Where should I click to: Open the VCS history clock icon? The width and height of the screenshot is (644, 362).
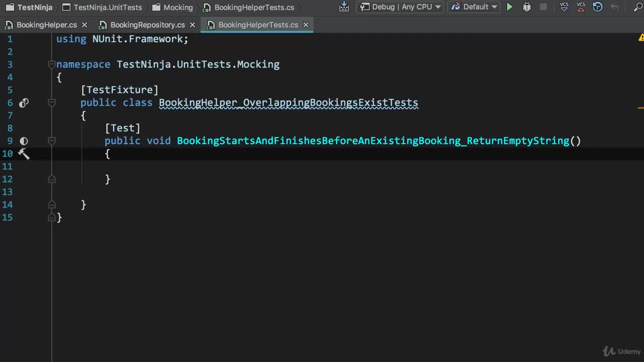click(598, 7)
